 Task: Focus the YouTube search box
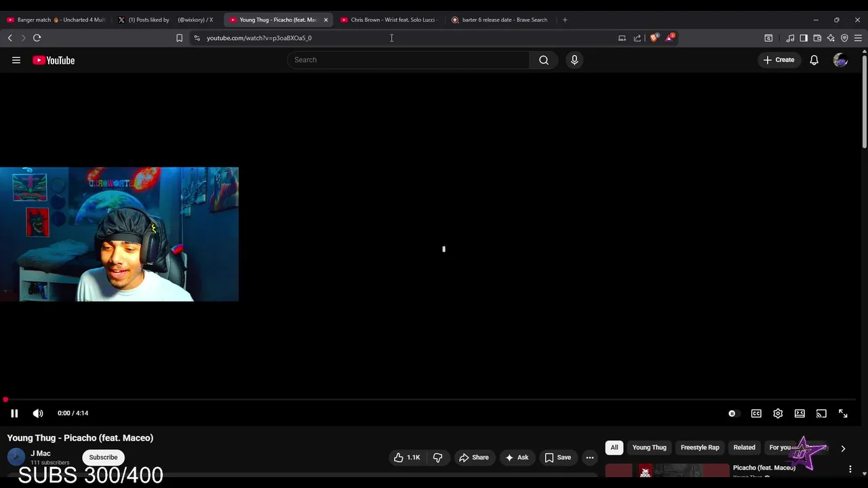(x=408, y=60)
